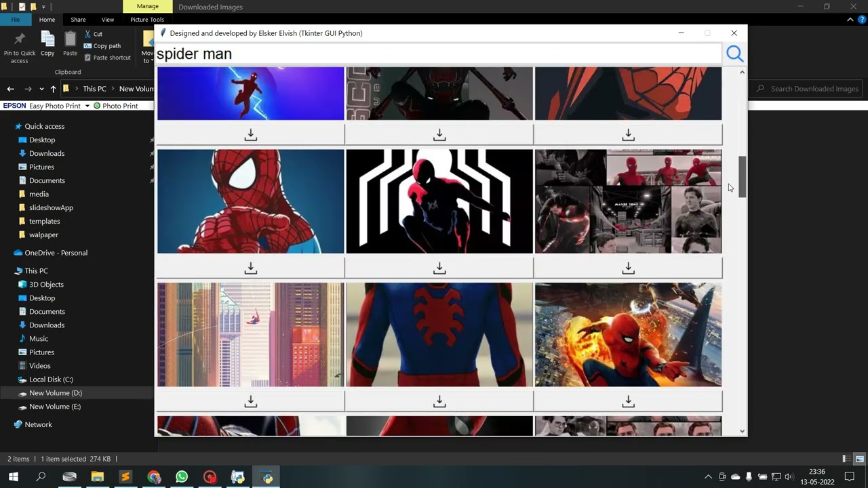
Task: Click the Manage contextual tab
Action: 147,7
